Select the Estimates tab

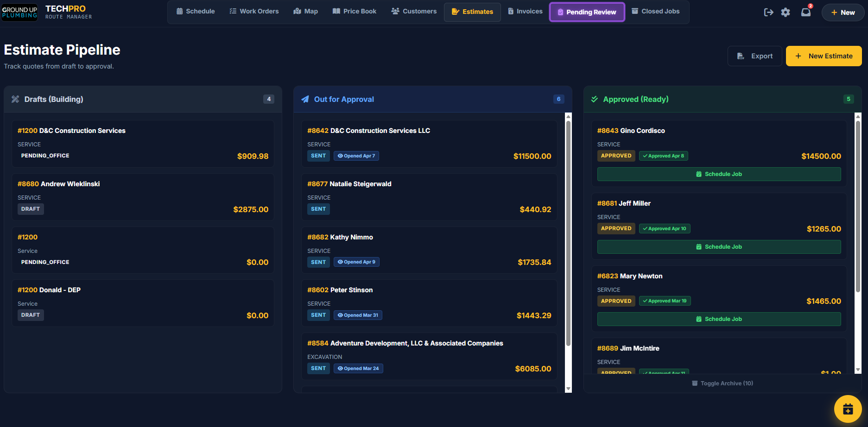tap(472, 12)
